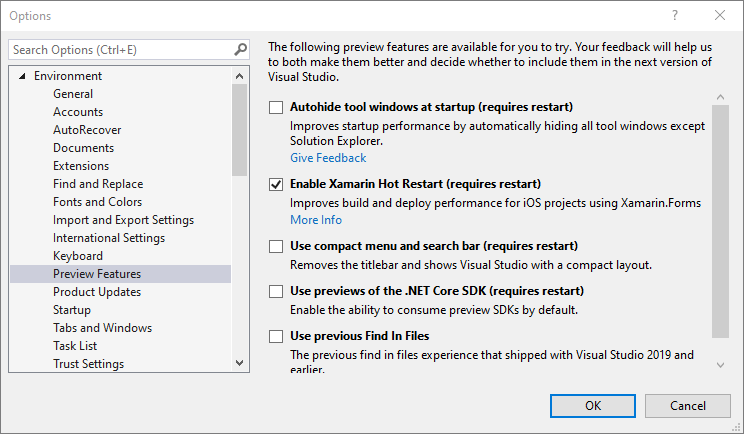Image resolution: width=744 pixels, height=434 pixels.
Task: Go to Tabs and Windows settings
Action: click(x=102, y=328)
